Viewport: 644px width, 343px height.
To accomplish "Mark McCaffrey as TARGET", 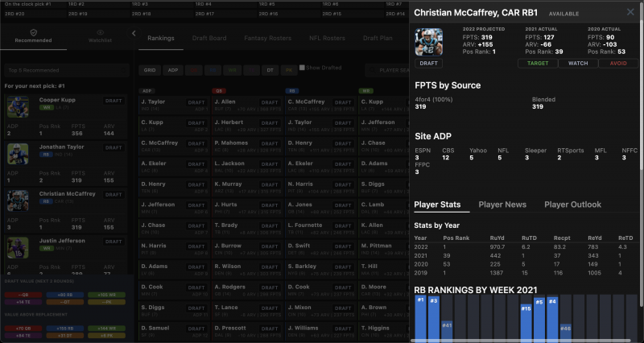I will [538, 64].
